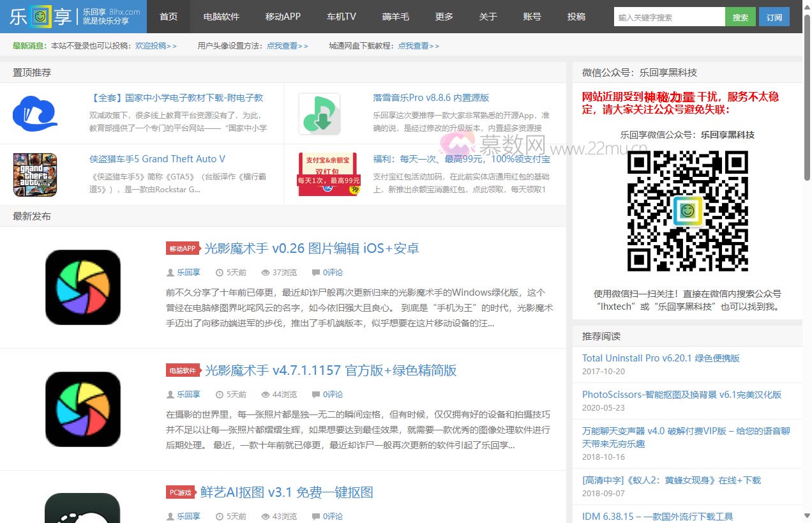The image size is (812, 523).
Task: Open the 欢迎投稿>> link
Action: 156,46
